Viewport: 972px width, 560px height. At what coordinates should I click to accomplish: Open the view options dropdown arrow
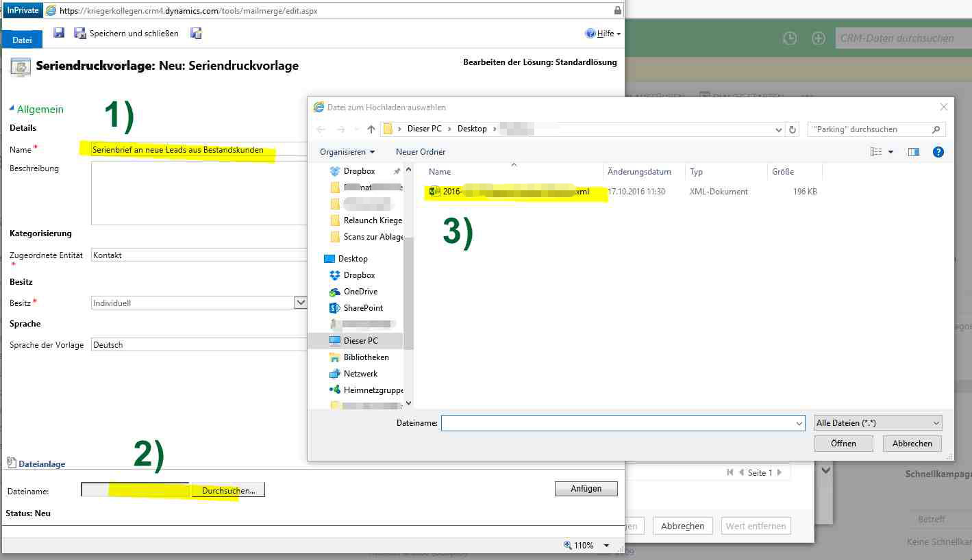pos(890,152)
